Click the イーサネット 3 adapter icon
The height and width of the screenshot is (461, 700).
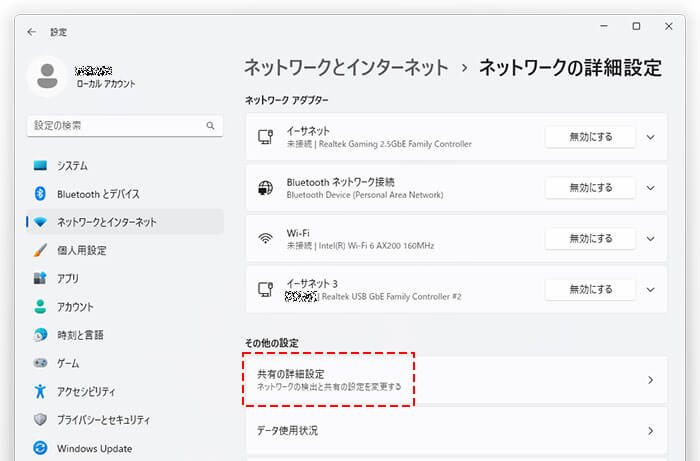265,289
